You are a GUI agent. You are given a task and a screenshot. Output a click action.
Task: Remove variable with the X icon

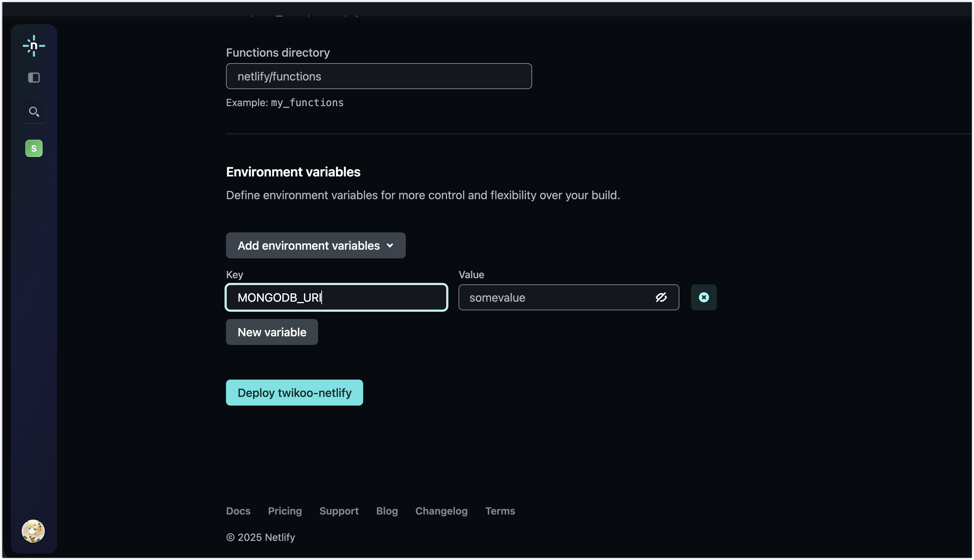click(x=704, y=297)
